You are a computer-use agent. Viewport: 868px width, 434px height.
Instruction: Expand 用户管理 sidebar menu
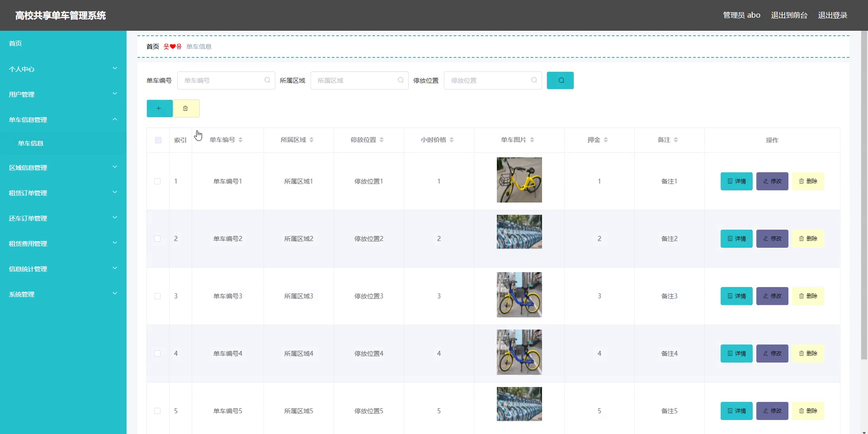click(x=63, y=94)
